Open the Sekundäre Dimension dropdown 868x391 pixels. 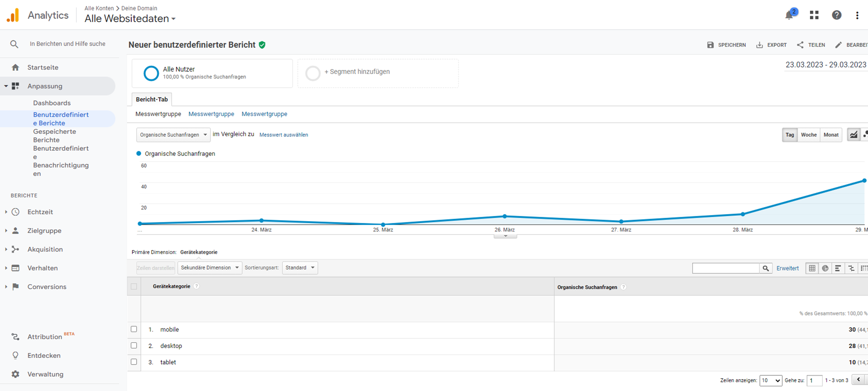click(210, 268)
